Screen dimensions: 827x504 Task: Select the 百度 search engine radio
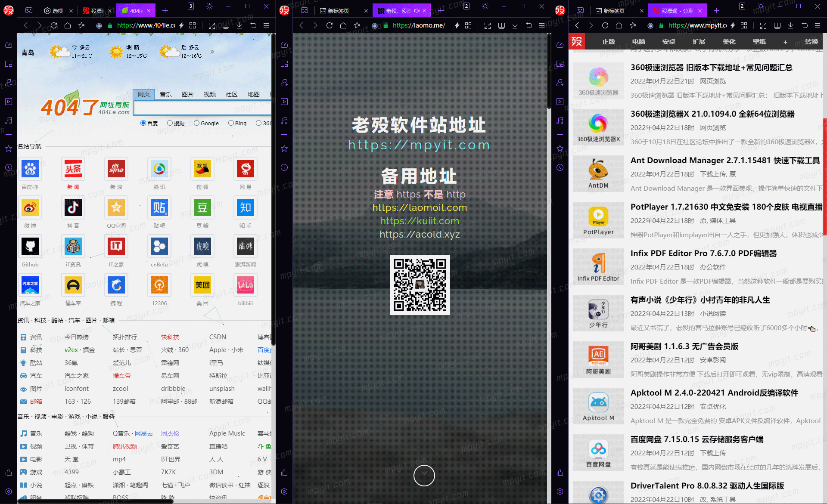point(143,123)
